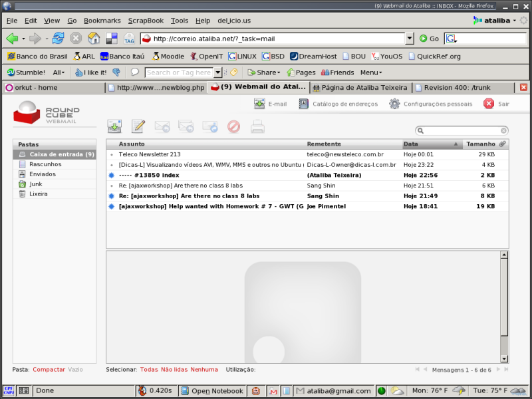Click the Firefox Back arrow
The image size is (532, 399).
click(x=12, y=39)
